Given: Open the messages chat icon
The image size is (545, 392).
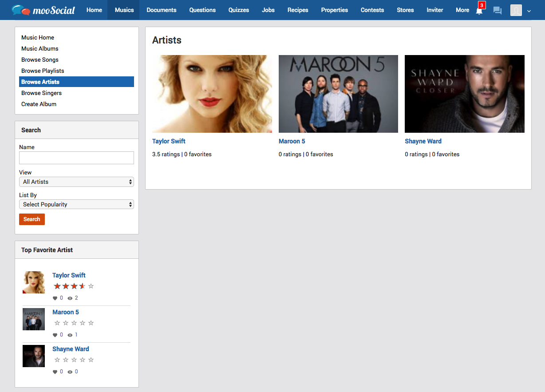Looking at the screenshot, I should click(x=498, y=10).
